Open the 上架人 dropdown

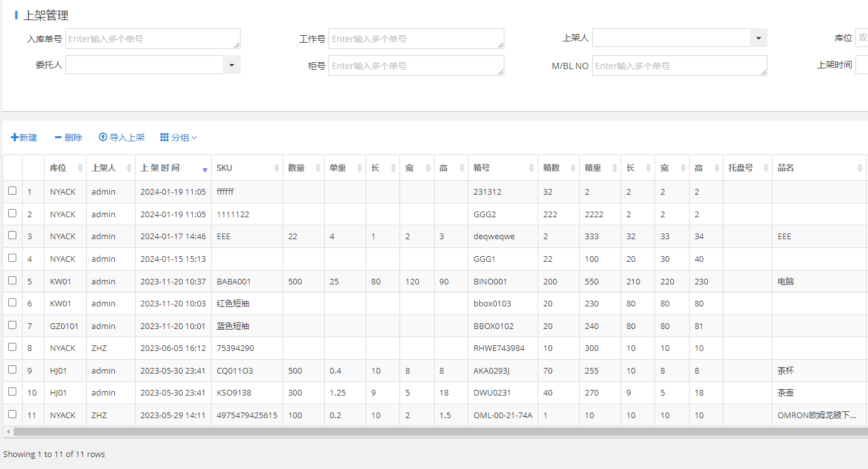pos(759,38)
